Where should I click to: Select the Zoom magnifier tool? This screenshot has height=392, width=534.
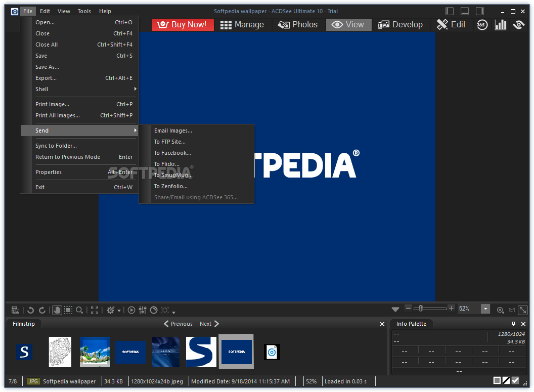tap(79, 310)
